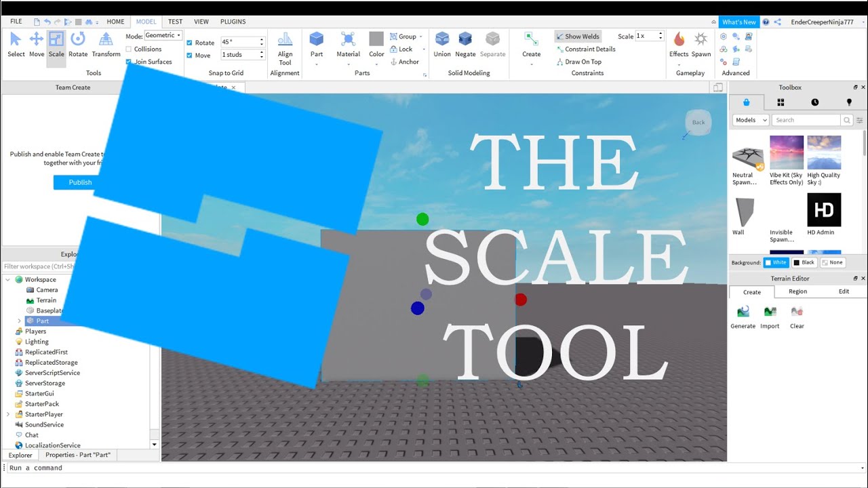Switch to the TEST ribbon tab
The height and width of the screenshot is (488, 868).
point(175,22)
